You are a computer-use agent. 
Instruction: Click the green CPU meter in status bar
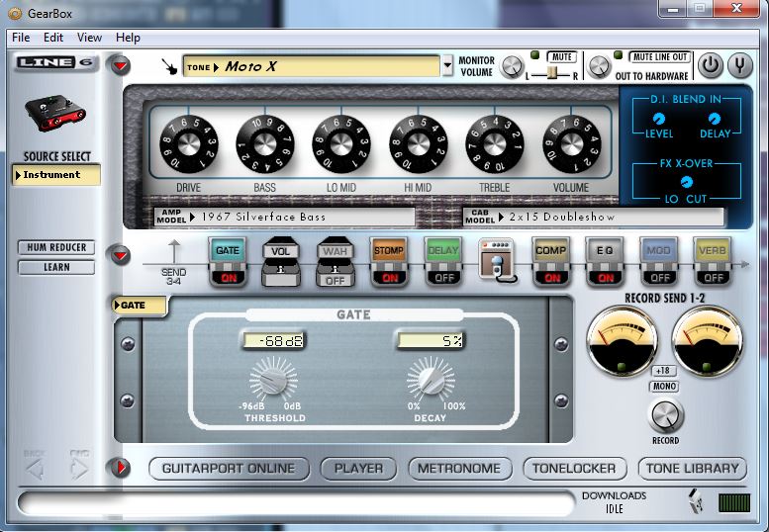[734, 502]
